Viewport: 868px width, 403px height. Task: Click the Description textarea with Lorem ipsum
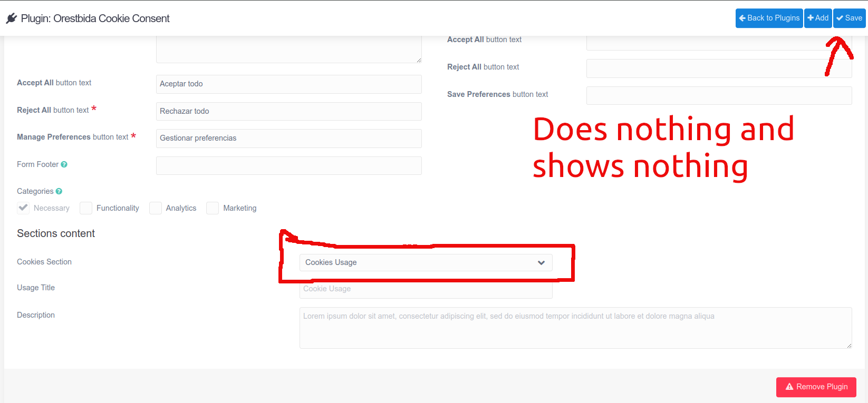(x=576, y=328)
